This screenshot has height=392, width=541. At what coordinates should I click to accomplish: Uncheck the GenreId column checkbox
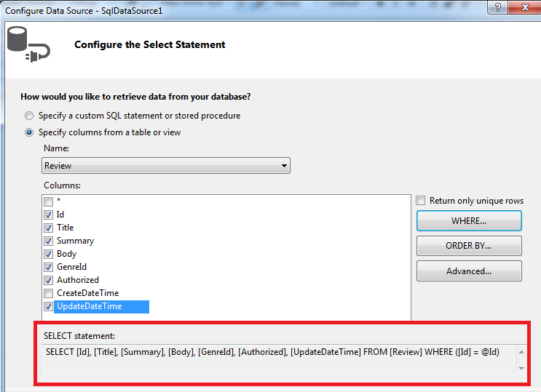point(48,267)
